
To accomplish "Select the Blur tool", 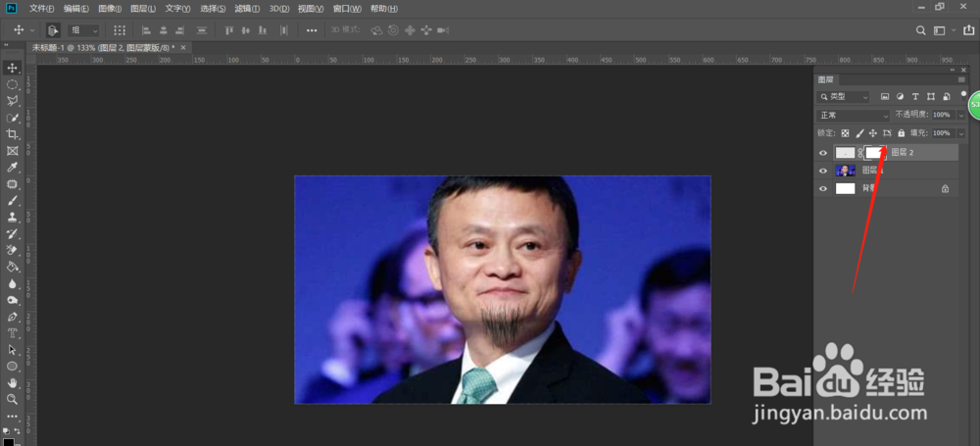I will pyautogui.click(x=12, y=283).
